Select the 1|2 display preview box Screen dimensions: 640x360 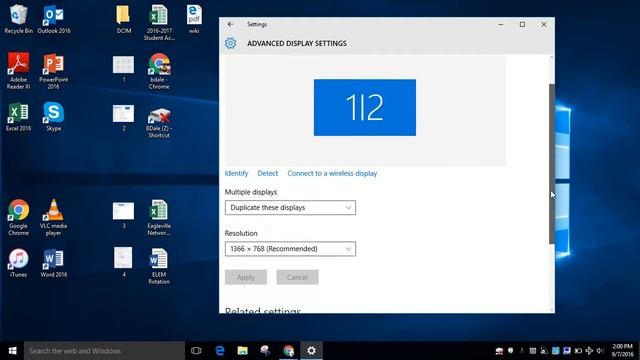pyautogui.click(x=365, y=107)
